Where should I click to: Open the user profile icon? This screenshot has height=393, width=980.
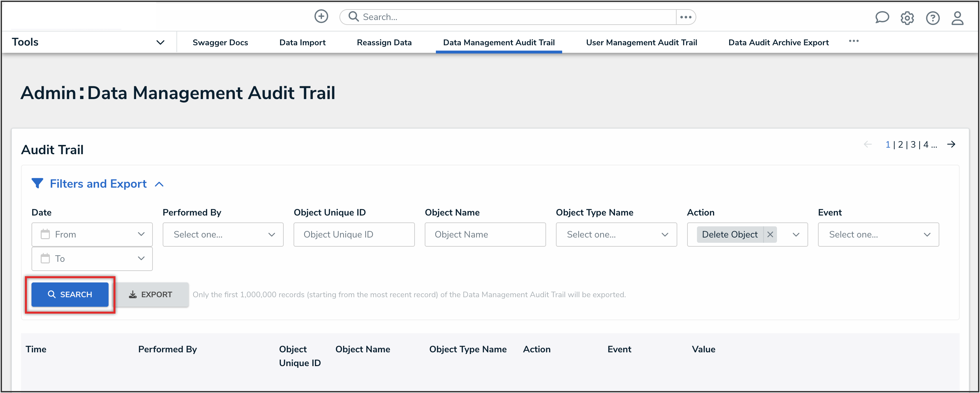tap(957, 18)
